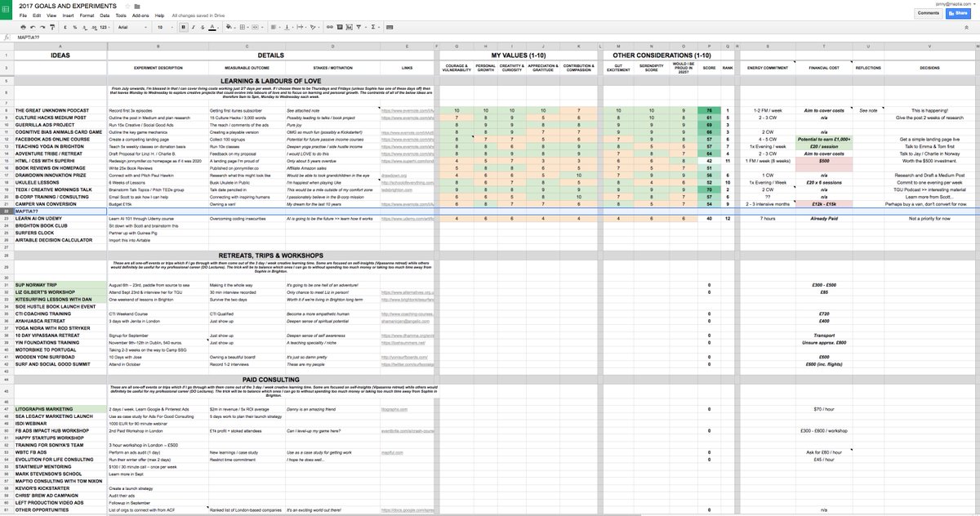This screenshot has width=980, height=516.
Task: Open the Help menu
Action: click(159, 16)
